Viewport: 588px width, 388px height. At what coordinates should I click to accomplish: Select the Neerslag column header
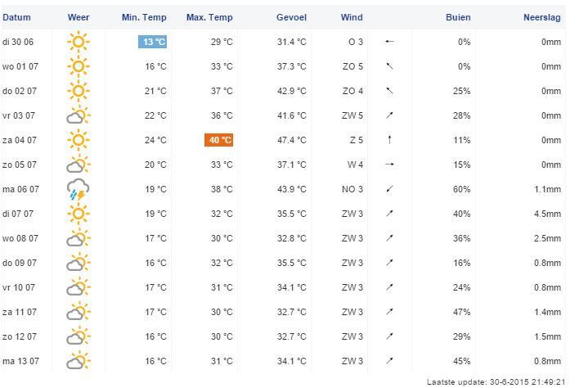[x=542, y=17]
